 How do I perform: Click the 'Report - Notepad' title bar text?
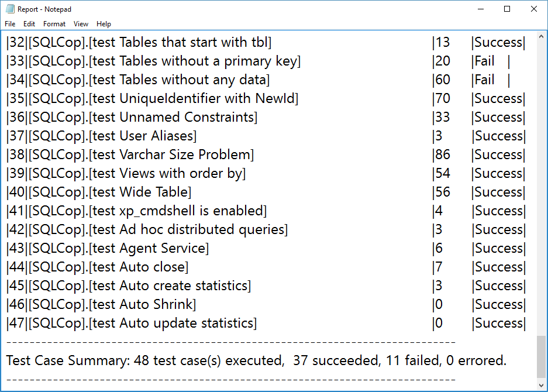point(44,9)
